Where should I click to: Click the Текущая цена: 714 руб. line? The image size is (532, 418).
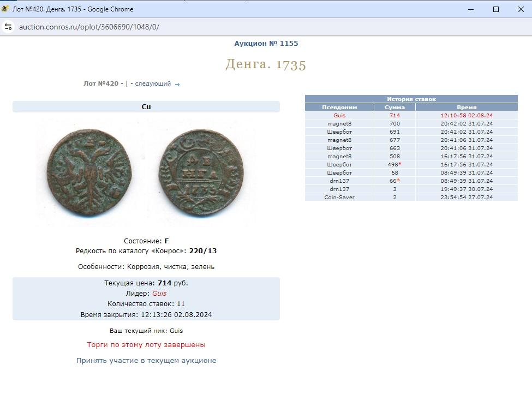point(146,283)
